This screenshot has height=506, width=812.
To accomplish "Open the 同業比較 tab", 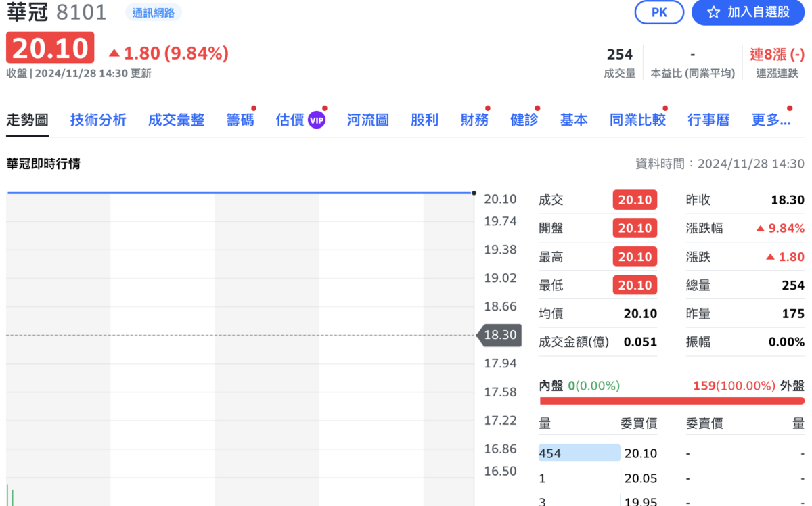I will point(637,120).
